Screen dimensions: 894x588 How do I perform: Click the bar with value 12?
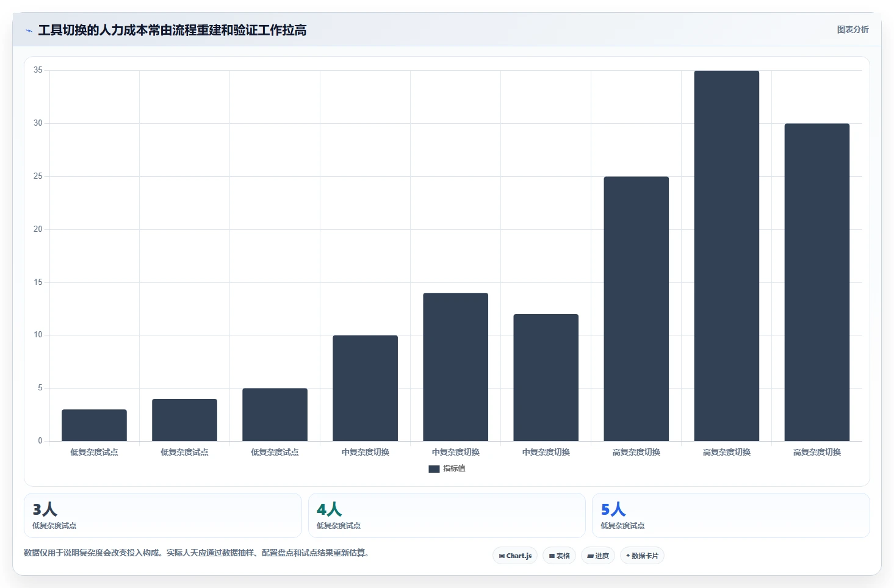point(546,378)
